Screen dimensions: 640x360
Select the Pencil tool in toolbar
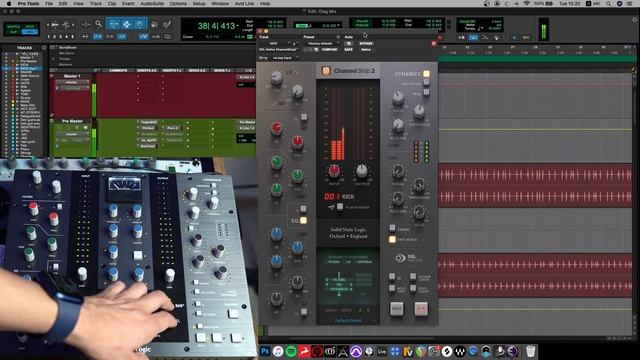click(x=167, y=24)
